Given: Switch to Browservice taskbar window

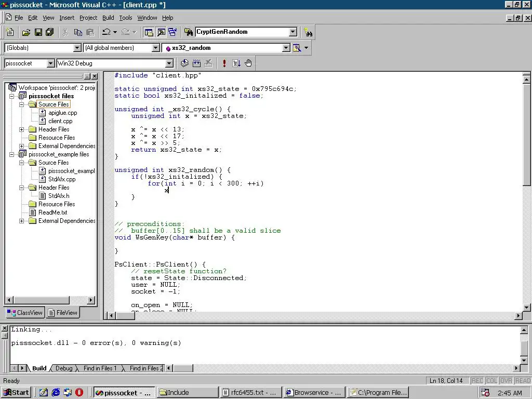Looking at the screenshot, I should tap(314, 393).
